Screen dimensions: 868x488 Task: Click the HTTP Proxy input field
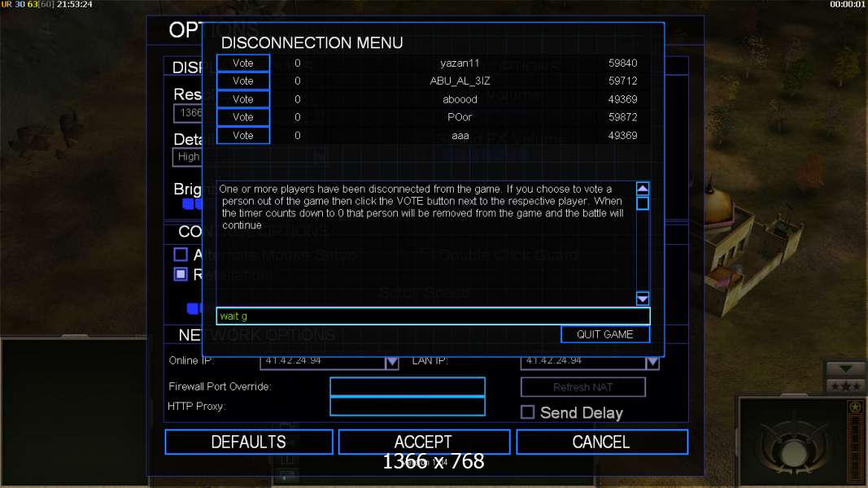click(408, 406)
